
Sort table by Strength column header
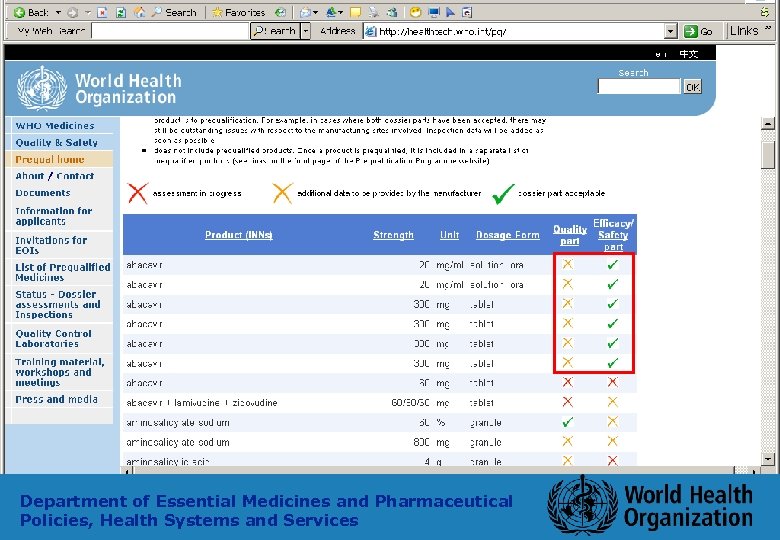click(x=393, y=235)
